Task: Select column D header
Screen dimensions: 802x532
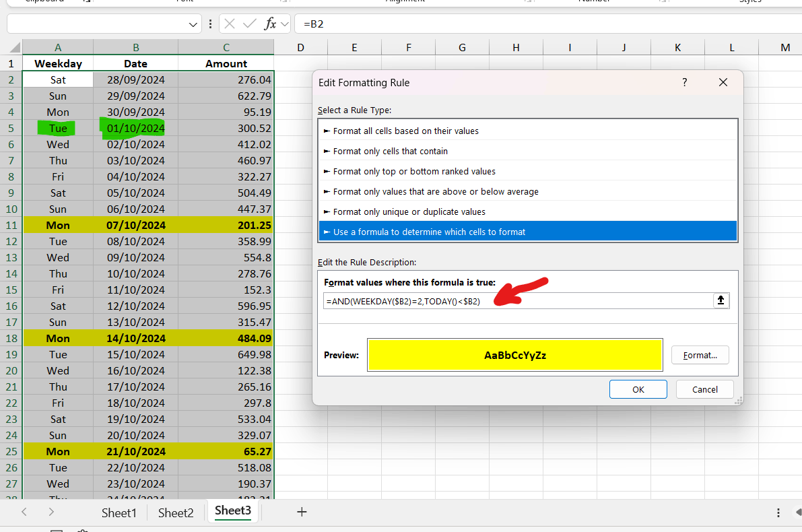Action: click(301, 48)
